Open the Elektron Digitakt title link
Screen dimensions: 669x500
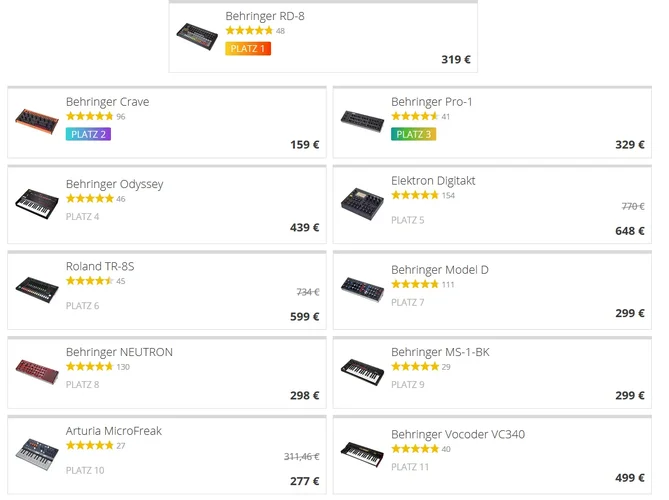pos(433,181)
